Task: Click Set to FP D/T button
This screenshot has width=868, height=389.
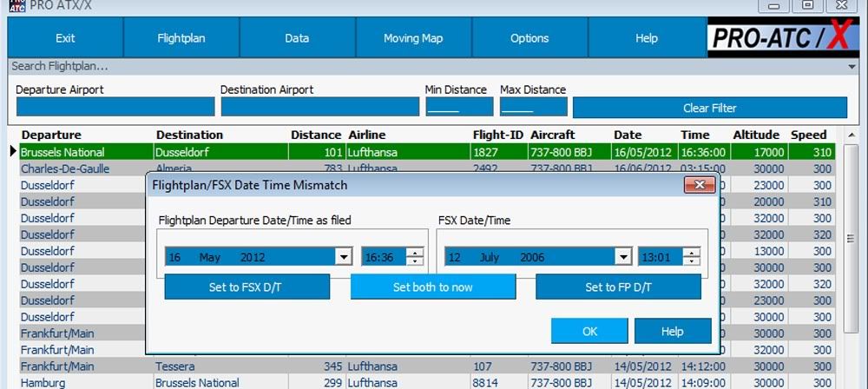Action: coord(618,287)
